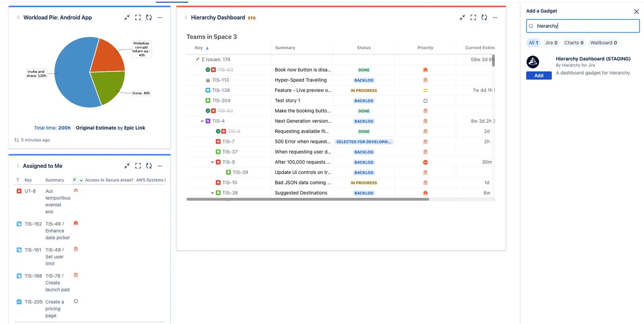Viewport: 644px width, 324px height.
Task: Collapse all under the Issues: 174 row
Action: [198, 59]
